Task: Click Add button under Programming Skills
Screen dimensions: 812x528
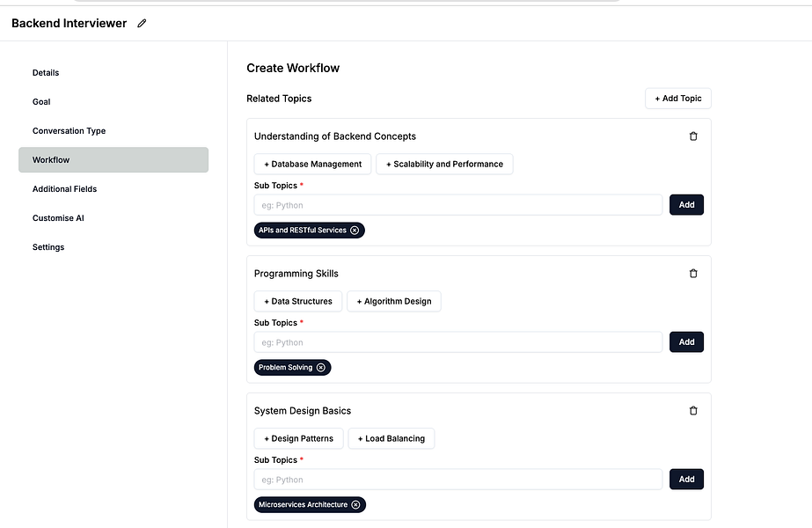Action: [x=686, y=342]
